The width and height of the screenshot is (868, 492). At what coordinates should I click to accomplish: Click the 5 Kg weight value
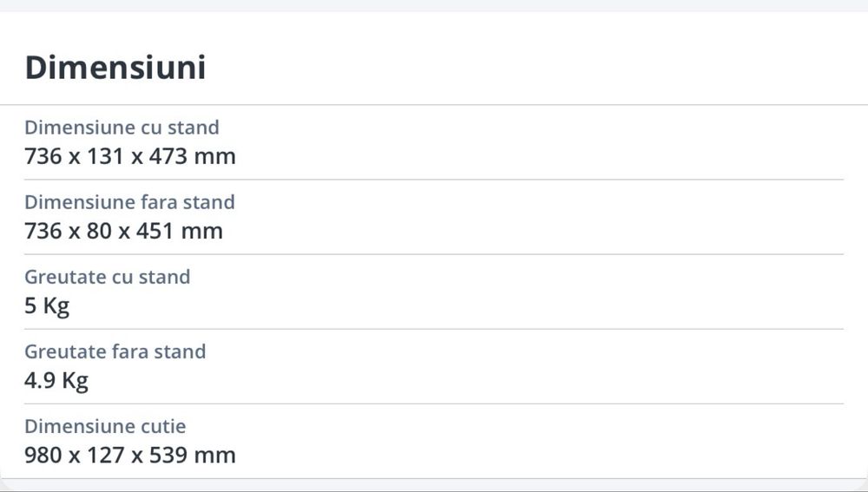click(x=47, y=306)
